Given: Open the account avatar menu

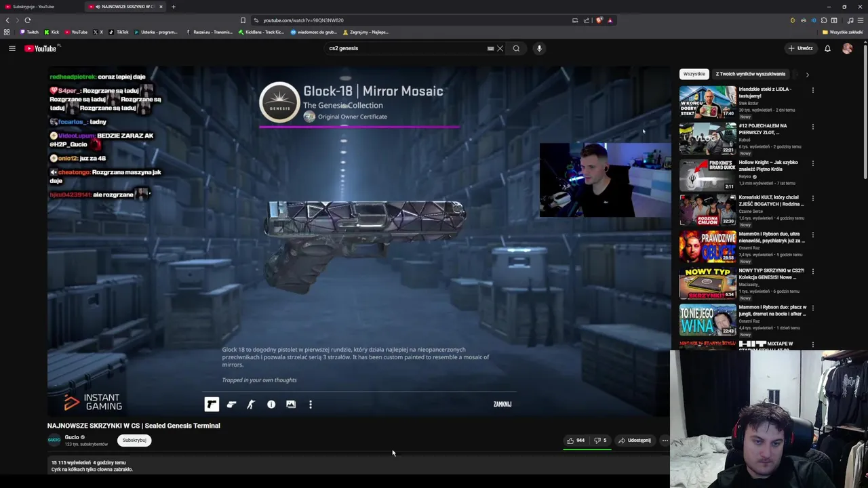Looking at the screenshot, I should [x=847, y=48].
